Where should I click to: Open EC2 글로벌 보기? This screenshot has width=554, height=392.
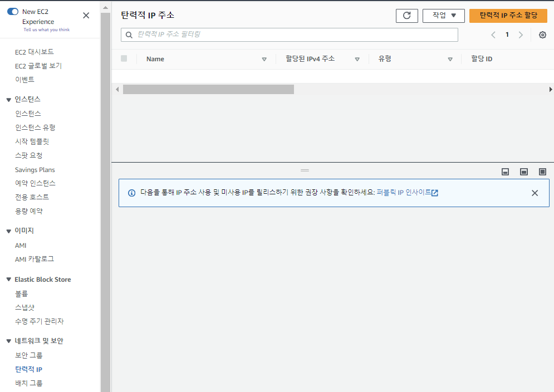tap(38, 66)
